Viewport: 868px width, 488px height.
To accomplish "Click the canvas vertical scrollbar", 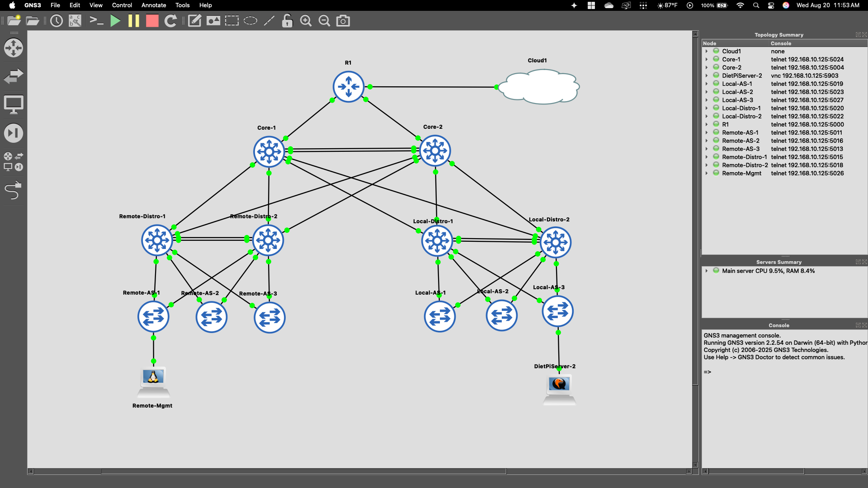I will (x=695, y=211).
